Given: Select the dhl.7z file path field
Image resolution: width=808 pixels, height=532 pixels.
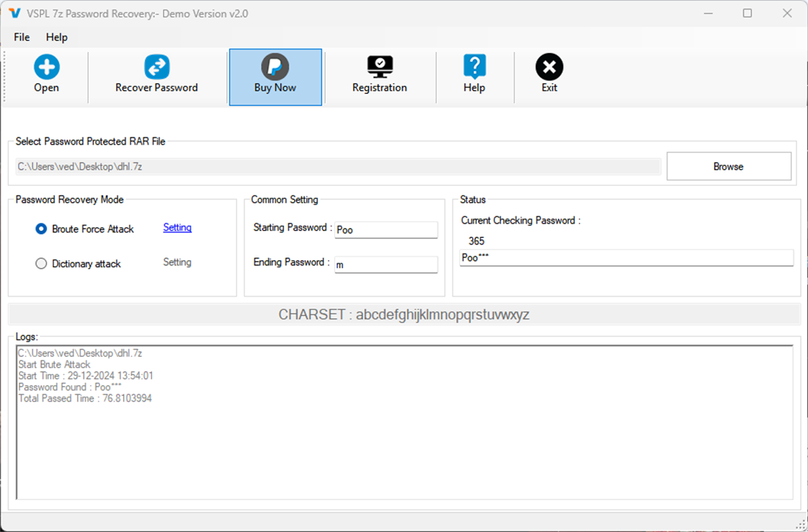Looking at the screenshot, I should point(338,166).
